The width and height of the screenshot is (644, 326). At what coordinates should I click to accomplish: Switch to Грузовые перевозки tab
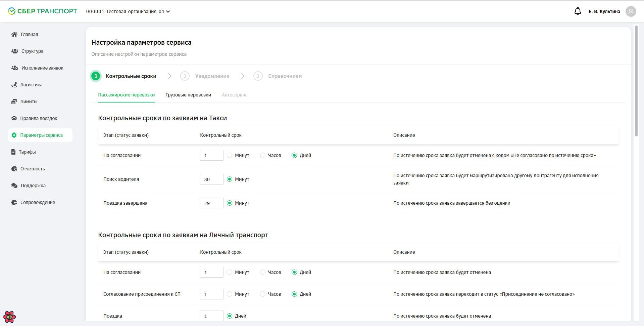click(x=188, y=95)
